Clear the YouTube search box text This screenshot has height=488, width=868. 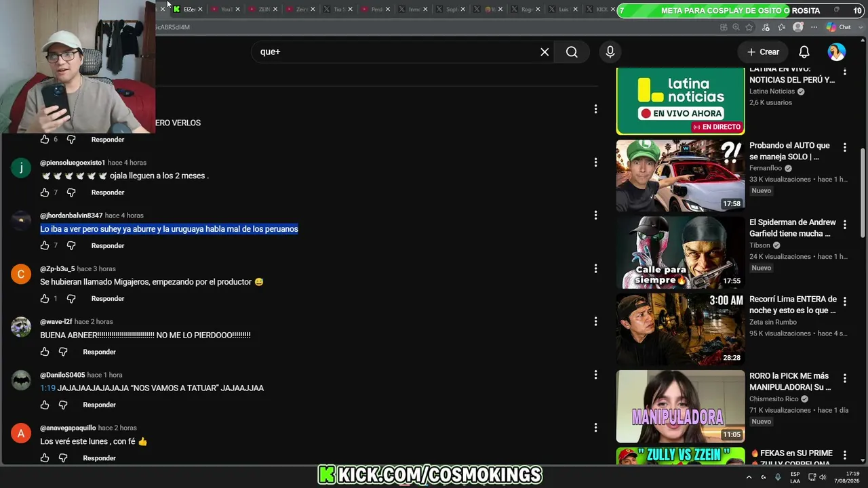click(x=545, y=52)
